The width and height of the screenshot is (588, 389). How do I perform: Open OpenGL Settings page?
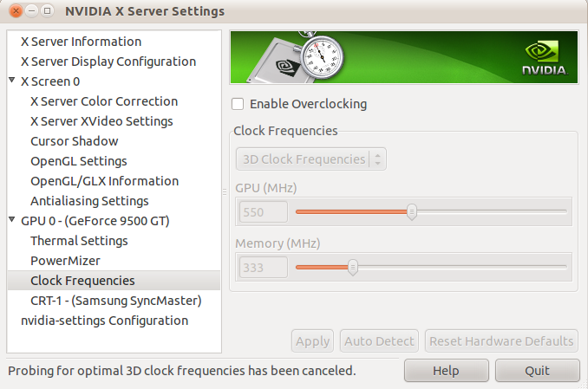79,161
